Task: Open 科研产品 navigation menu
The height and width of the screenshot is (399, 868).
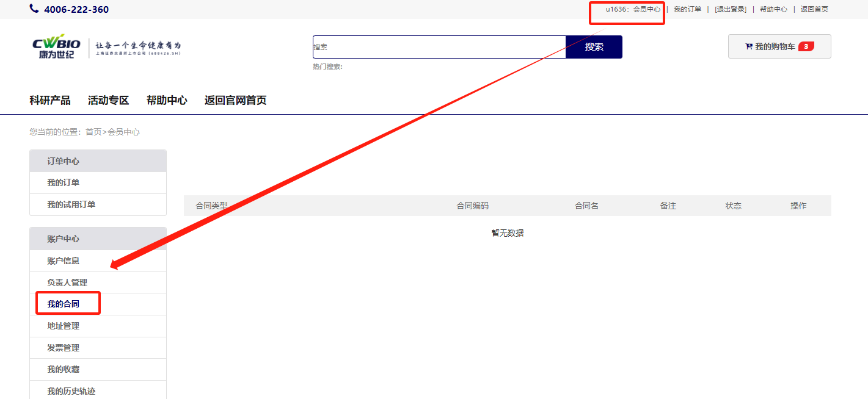Action: (x=50, y=101)
